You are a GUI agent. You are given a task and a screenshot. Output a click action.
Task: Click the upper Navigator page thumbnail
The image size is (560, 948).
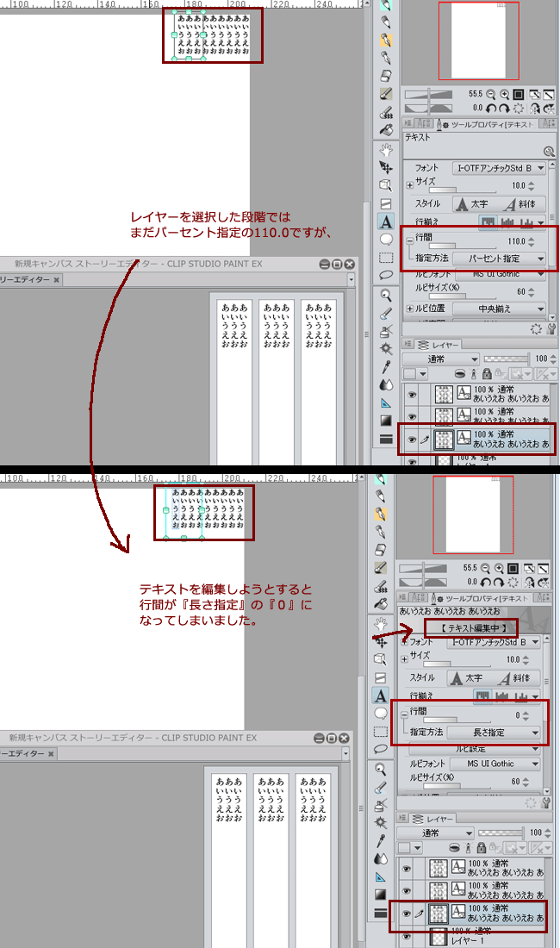point(478,41)
